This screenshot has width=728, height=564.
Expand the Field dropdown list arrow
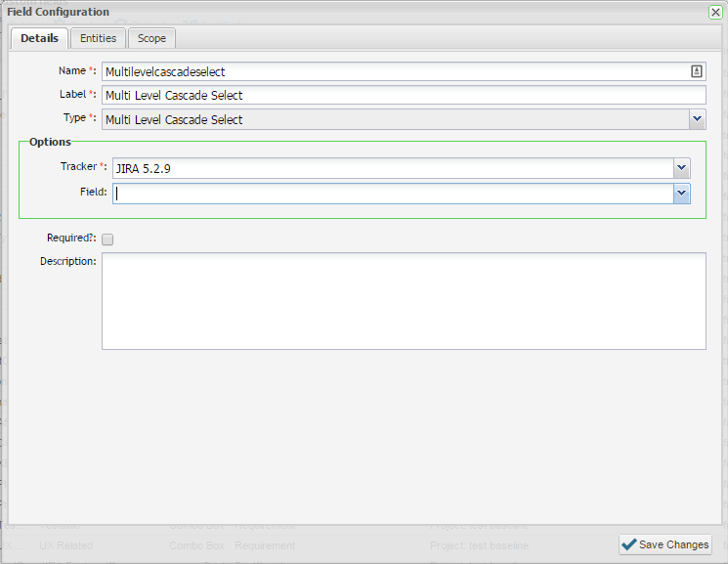pyautogui.click(x=681, y=194)
